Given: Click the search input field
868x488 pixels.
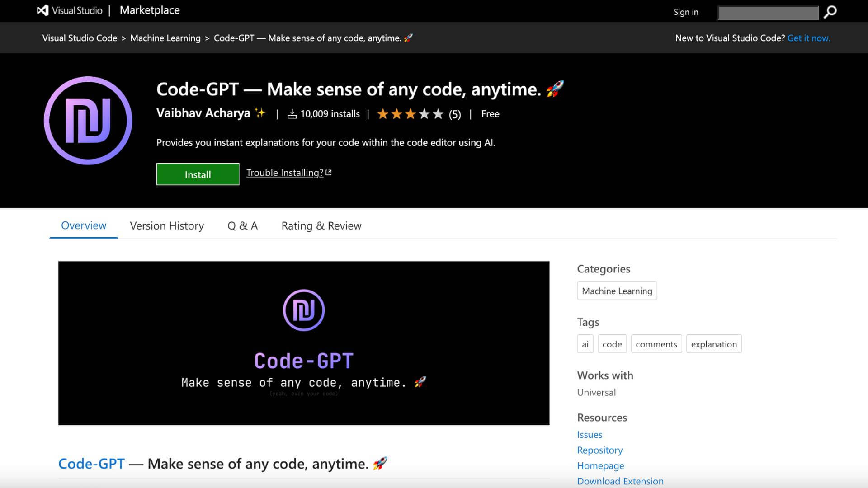Looking at the screenshot, I should 769,13.
